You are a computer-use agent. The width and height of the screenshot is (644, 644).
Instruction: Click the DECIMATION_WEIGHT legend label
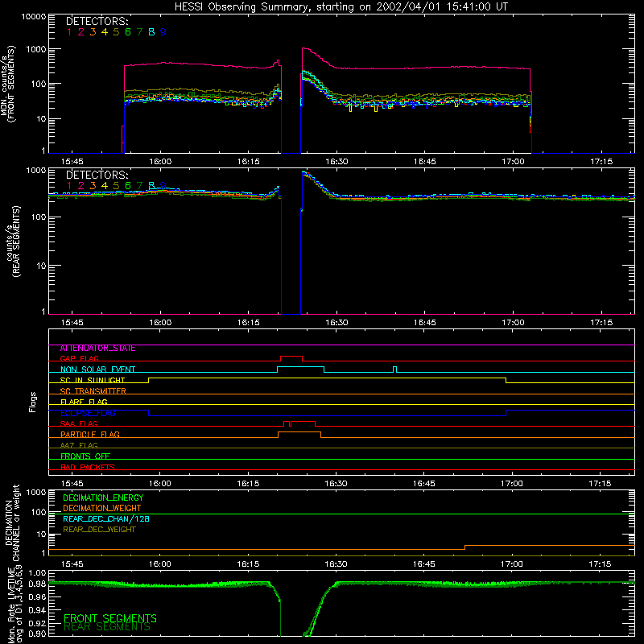(102, 509)
